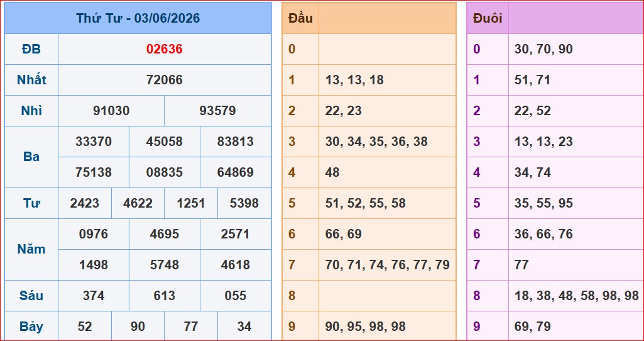Select Ba prize number 83813

click(236, 142)
